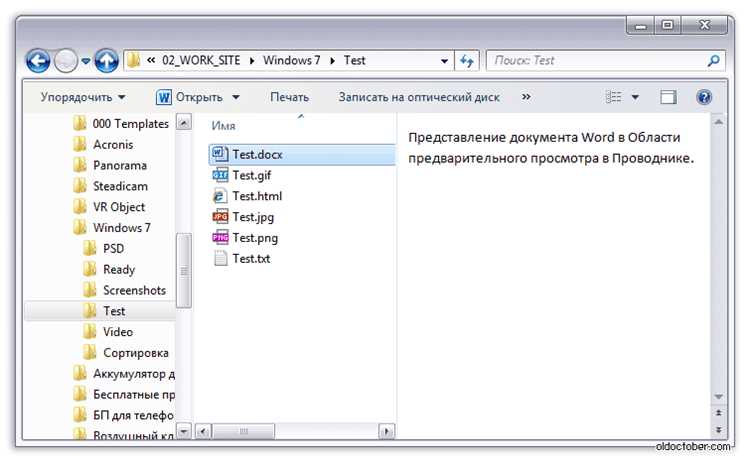Click the preview pane scroll down arrow
The width and height of the screenshot is (750, 462).
click(718, 397)
